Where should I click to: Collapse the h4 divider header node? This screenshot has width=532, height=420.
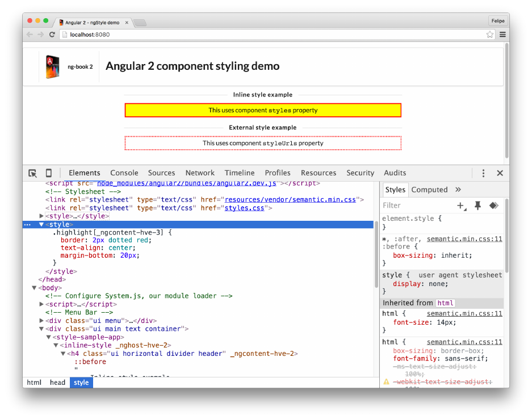[x=63, y=354]
